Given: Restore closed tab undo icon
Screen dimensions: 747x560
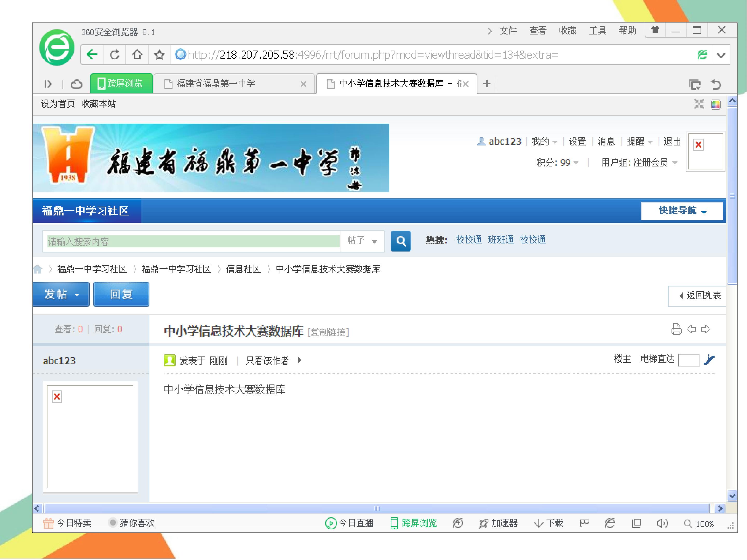Looking at the screenshot, I should click(716, 84).
